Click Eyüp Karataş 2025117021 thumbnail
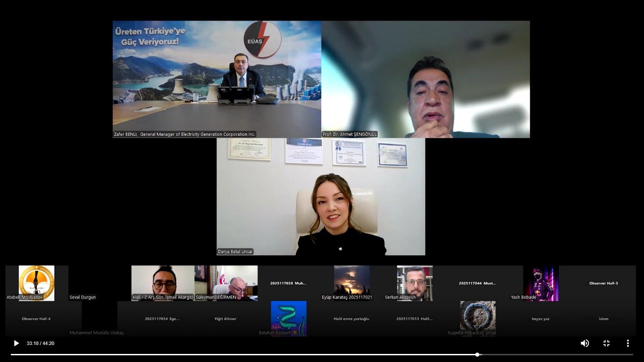Viewport: 644px width, 362px height. click(x=352, y=283)
